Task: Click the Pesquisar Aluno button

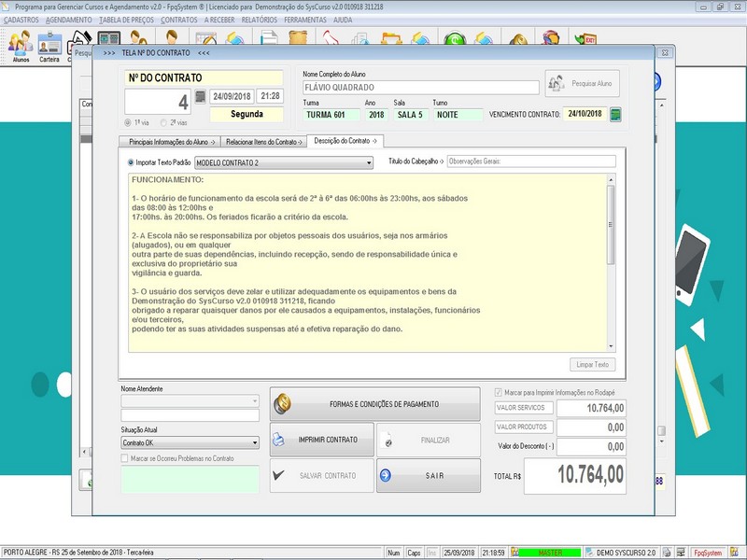Action: click(582, 83)
